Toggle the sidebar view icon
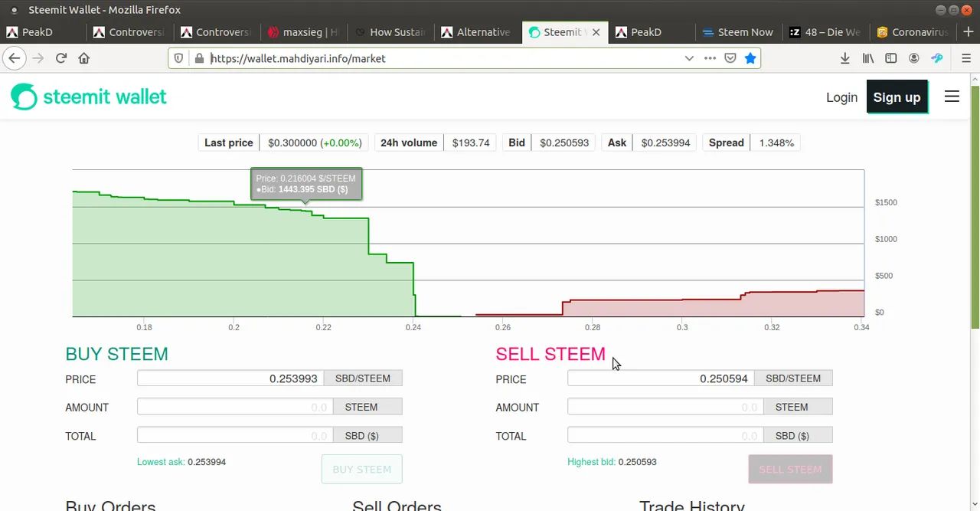This screenshot has width=980, height=511. point(891,58)
